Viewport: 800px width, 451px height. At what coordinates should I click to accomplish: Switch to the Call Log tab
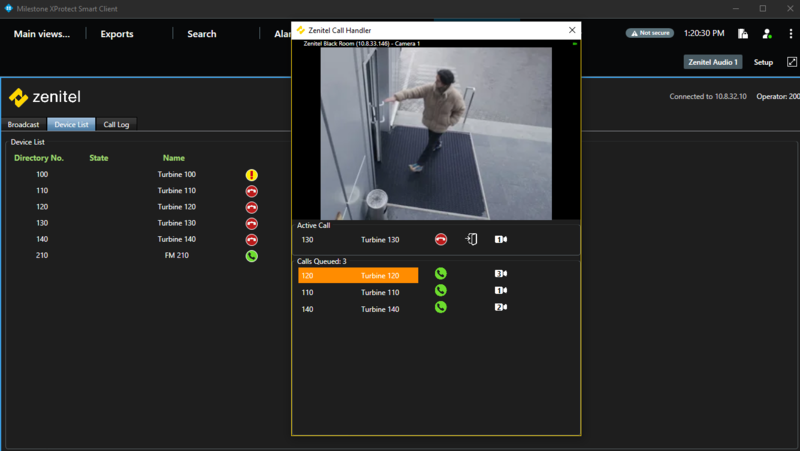[117, 125]
